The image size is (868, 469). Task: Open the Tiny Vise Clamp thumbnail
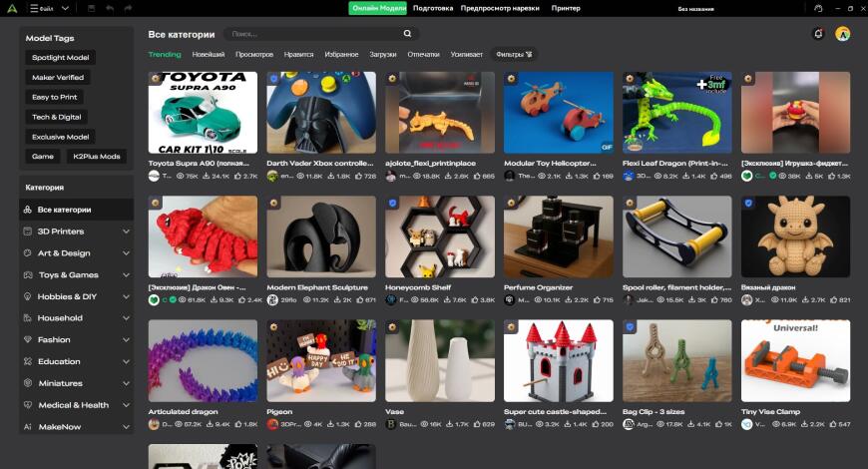(x=795, y=360)
